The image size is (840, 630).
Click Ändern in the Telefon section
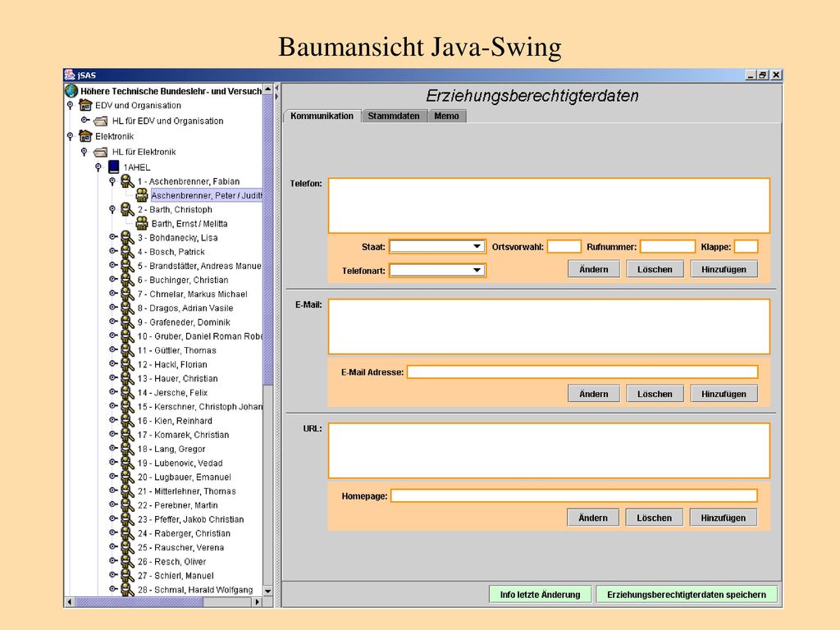point(594,269)
